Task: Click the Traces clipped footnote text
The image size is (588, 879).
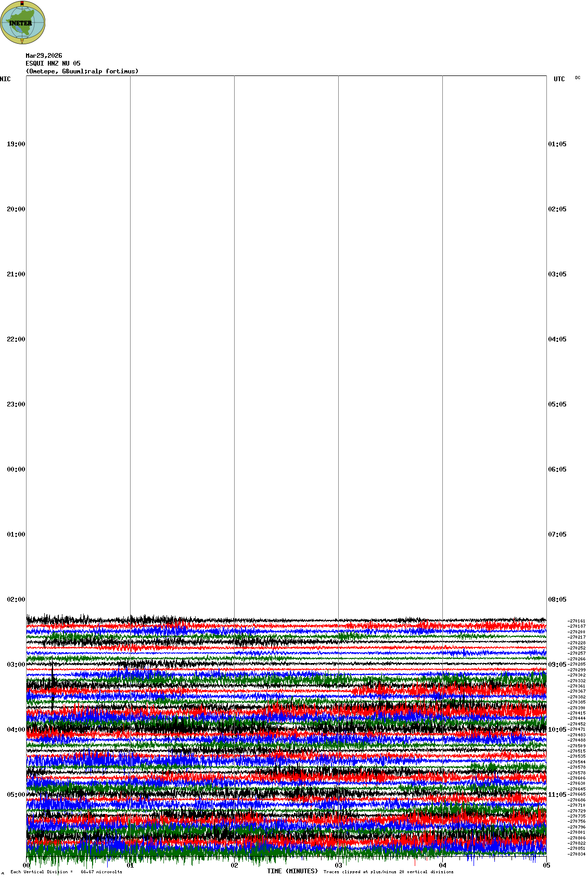Action: [x=388, y=872]
